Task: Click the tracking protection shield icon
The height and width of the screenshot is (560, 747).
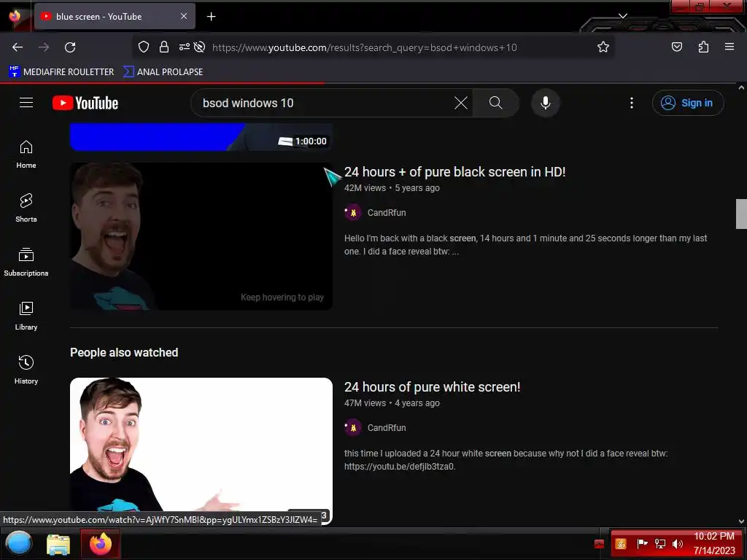Action: (144, 47)
